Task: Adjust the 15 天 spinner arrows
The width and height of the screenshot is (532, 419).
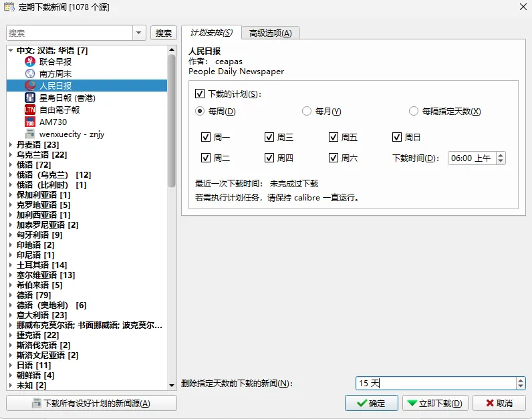Action: [521, 384]
